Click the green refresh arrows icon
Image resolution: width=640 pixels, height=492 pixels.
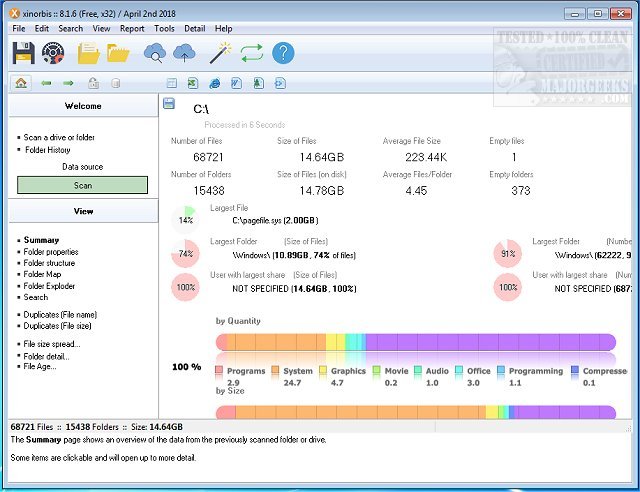(252, 53)
